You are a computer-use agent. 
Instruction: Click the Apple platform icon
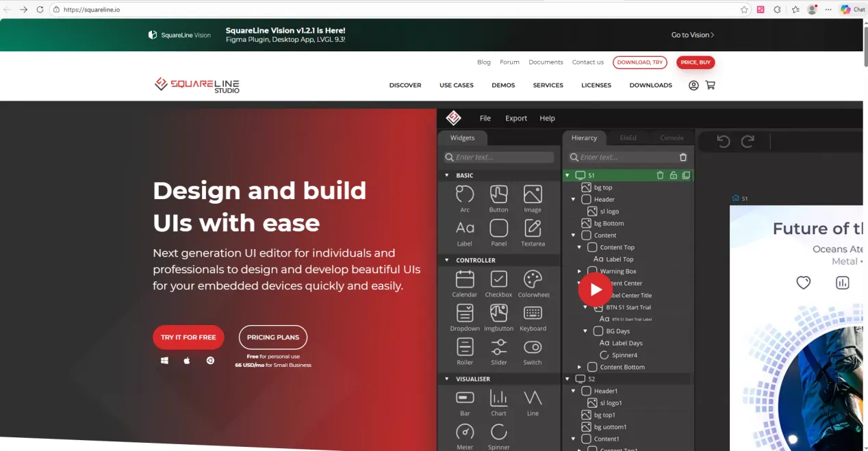[187, 361]
